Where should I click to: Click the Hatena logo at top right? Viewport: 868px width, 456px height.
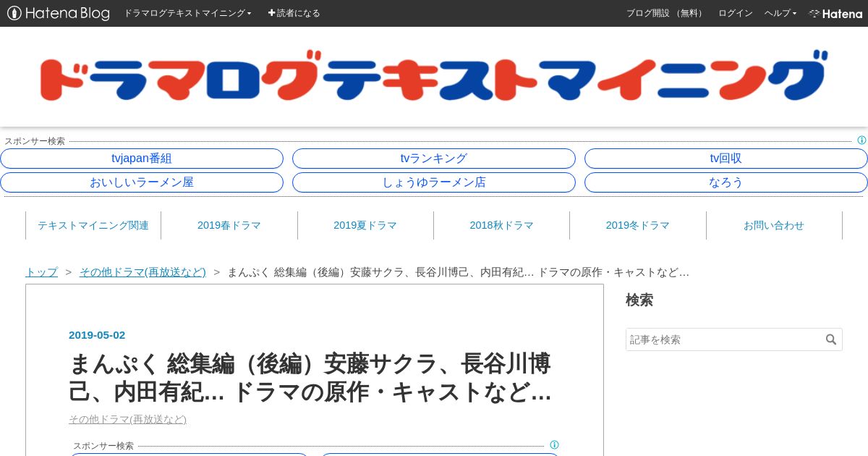click(x=835, y=13)
